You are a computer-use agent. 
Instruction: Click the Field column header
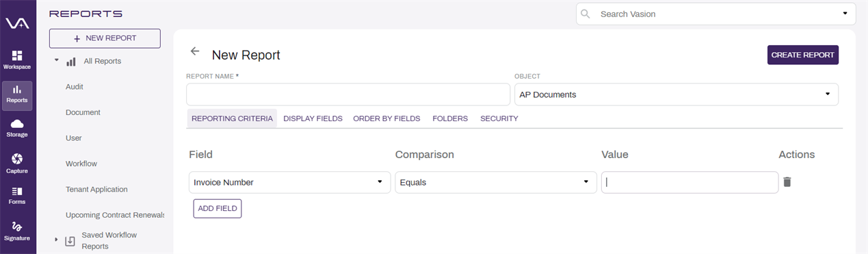[200, 155]
